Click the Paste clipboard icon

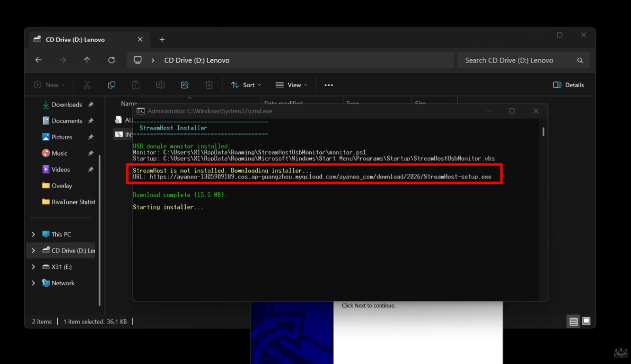136,85
